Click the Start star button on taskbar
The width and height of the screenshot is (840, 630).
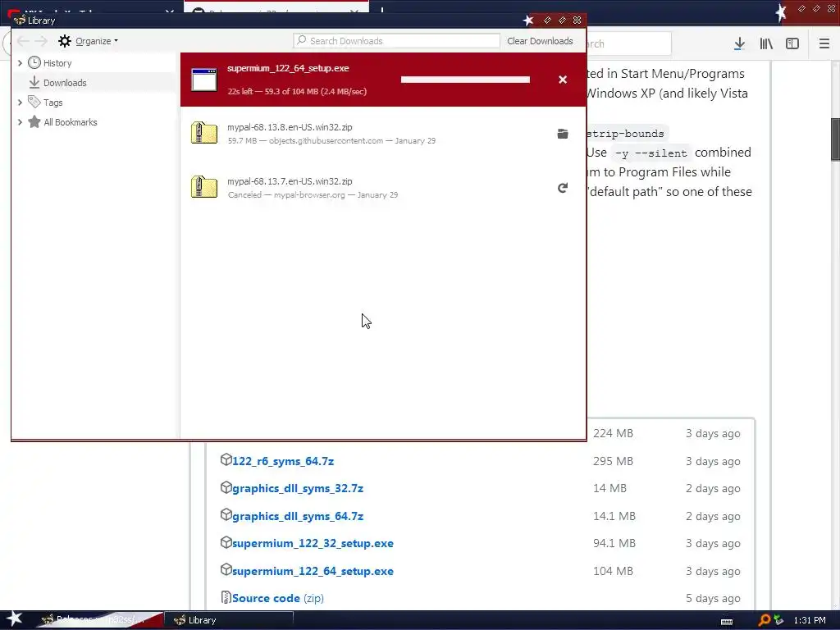point(15,619)
